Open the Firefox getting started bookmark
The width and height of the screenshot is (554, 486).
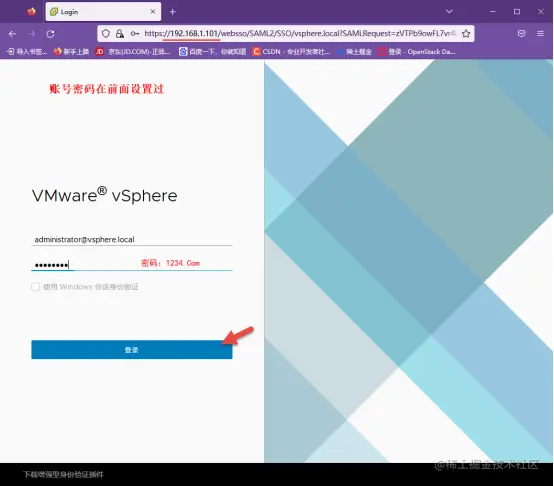coord(71,52)
